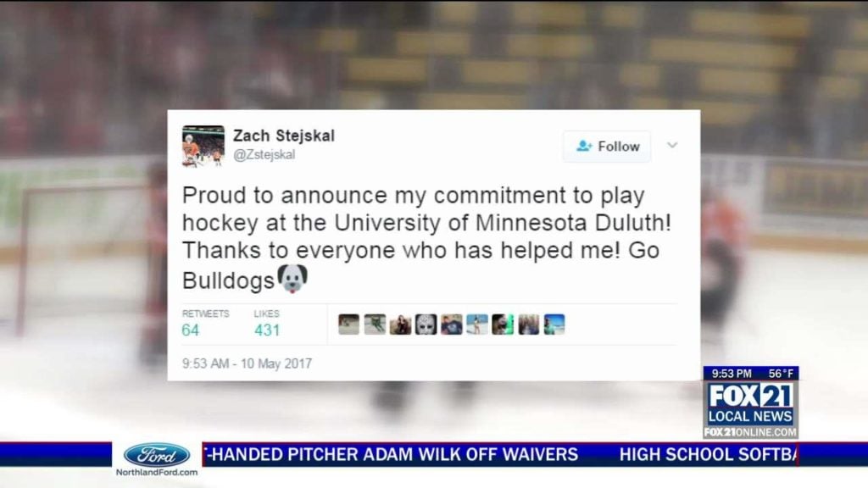Image resolution: width=868 pixels, height=488 pixels.
Task: Open the Zach Stejskal profile name link
Action: [x=283, y=136]
